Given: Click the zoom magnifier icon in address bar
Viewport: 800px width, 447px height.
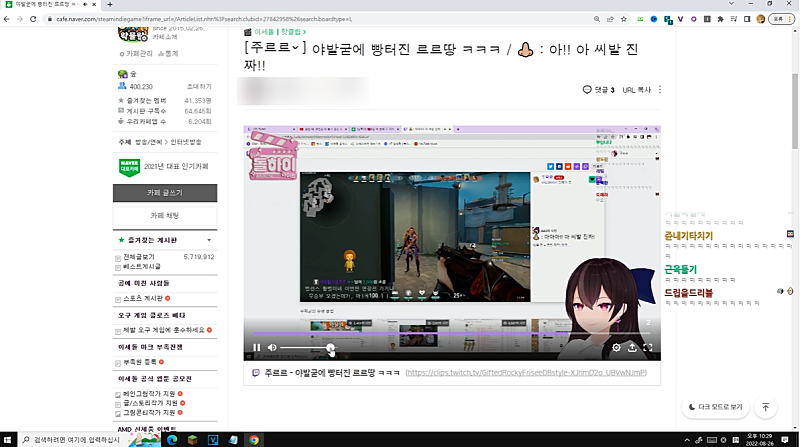Looking at the screenshot, I should (x=596, y=19).
